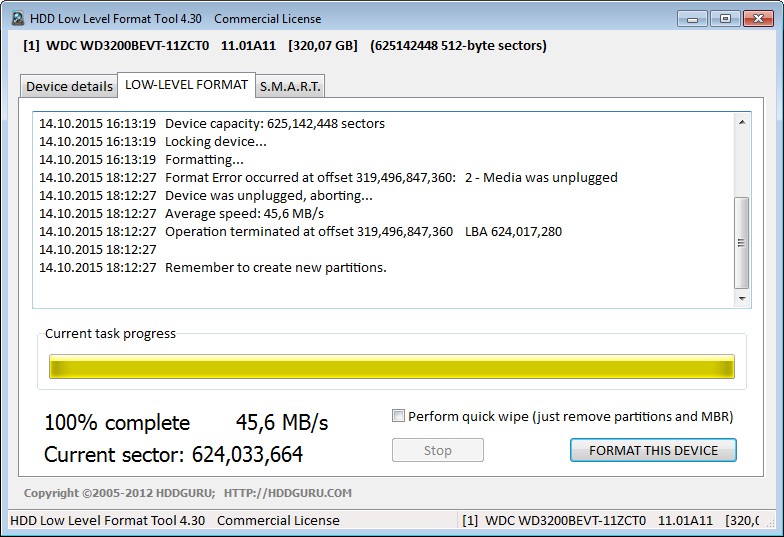This screenshot has width=784, height=537.
Task: Close the HDD Low Level Format window
Action: pos(758,19)
